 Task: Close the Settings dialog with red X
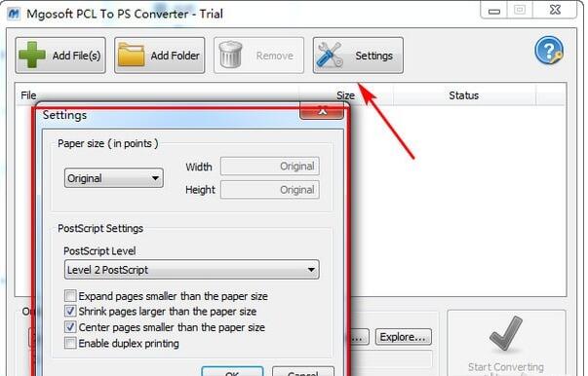[322, 111]
